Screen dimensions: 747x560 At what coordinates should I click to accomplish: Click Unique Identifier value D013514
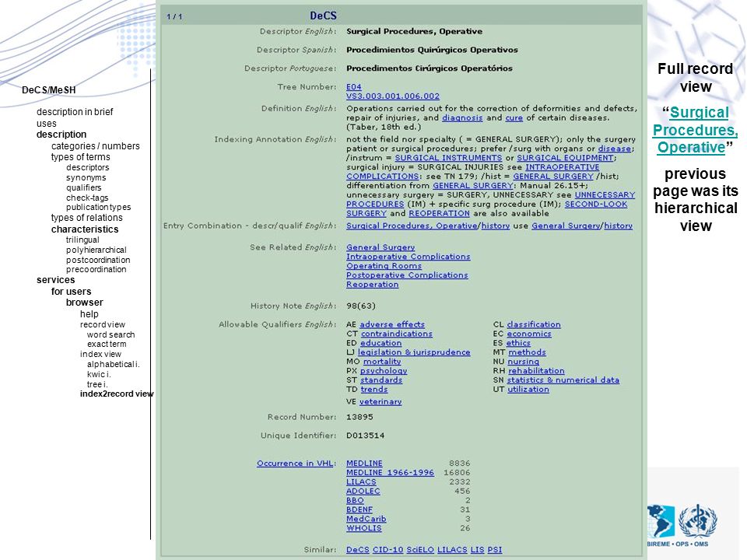tap(366, 436)
